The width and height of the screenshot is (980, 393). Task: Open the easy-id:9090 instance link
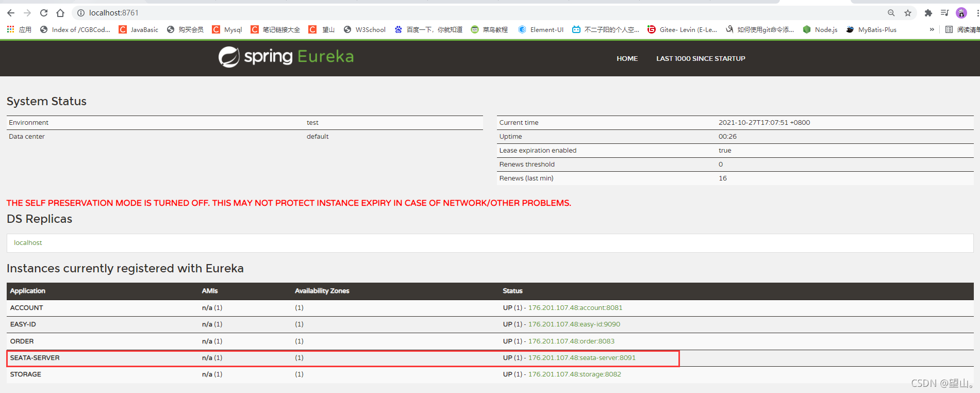pos(574,324)
